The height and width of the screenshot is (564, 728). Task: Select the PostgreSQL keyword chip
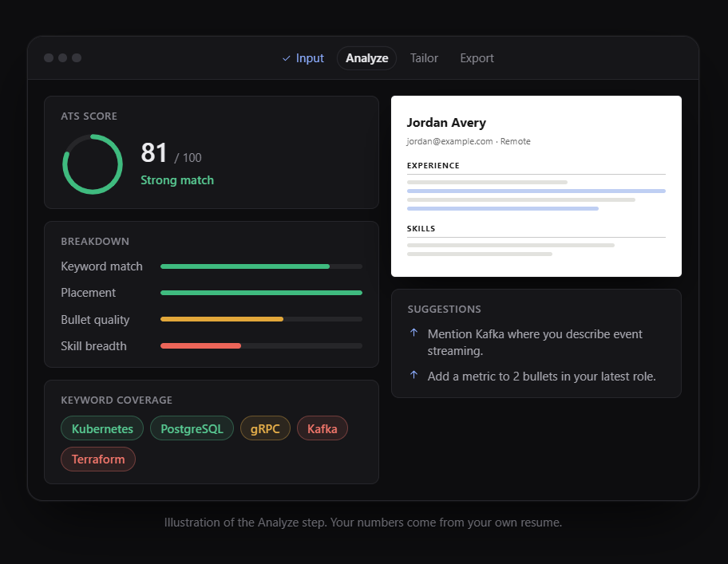192,428
